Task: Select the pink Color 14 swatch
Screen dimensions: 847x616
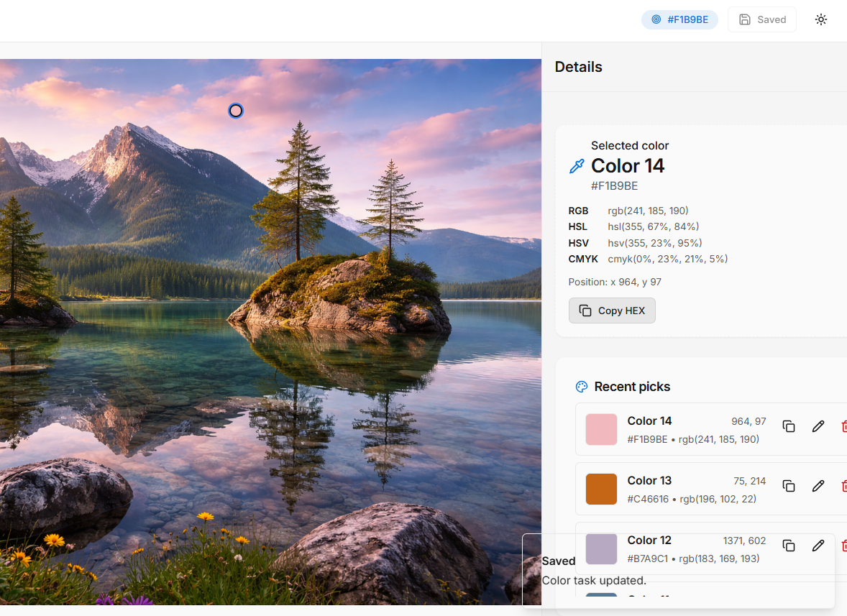Action: click(601, 429)
